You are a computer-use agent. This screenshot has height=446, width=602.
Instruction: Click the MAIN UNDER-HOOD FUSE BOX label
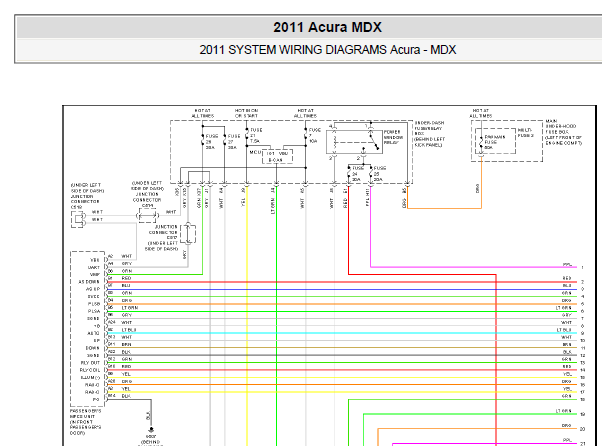tap(564, 132)
